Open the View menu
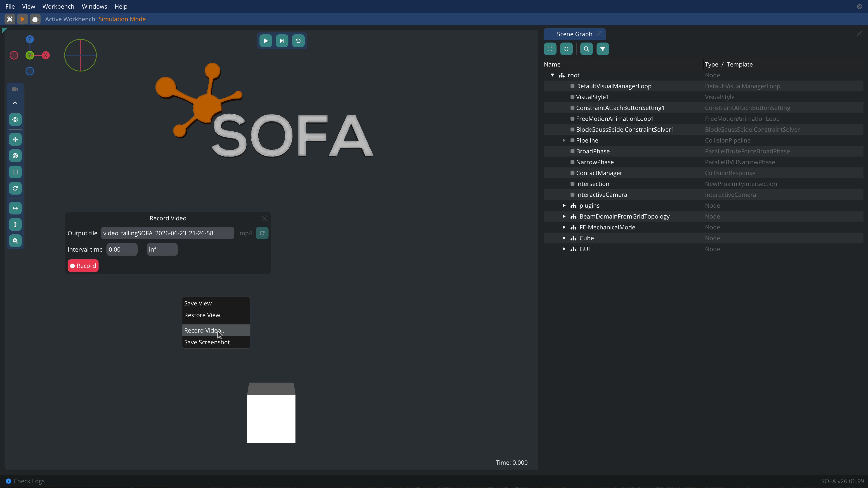 point(29,6)
